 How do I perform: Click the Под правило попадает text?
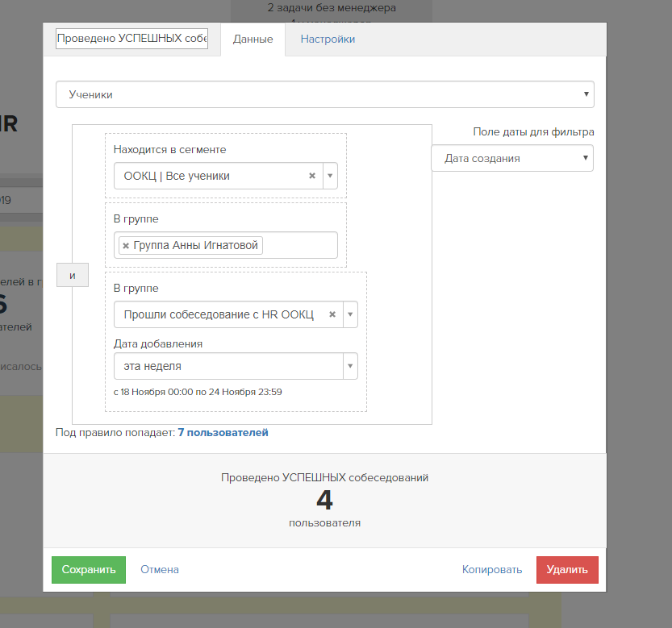tap(115, 433)
